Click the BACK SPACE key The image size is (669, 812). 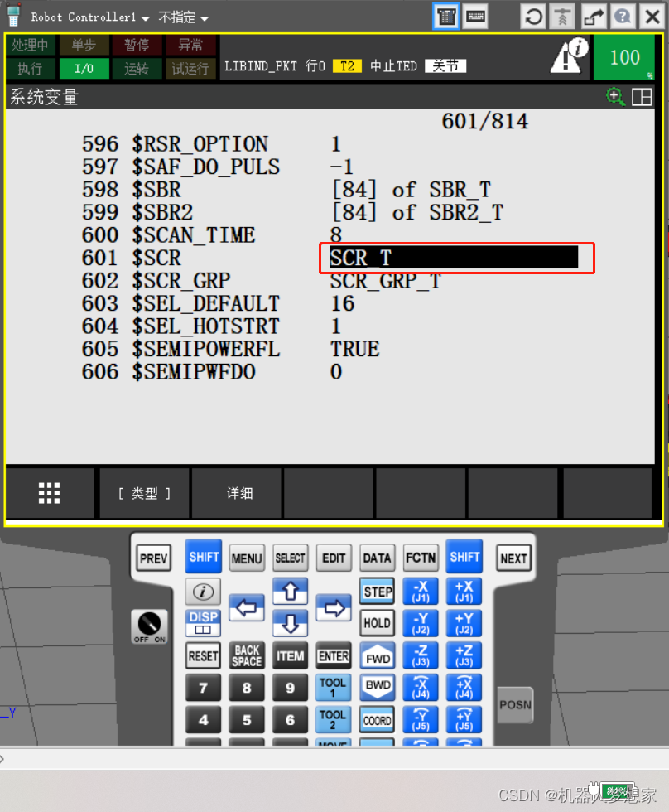click(x=247, y=655)
